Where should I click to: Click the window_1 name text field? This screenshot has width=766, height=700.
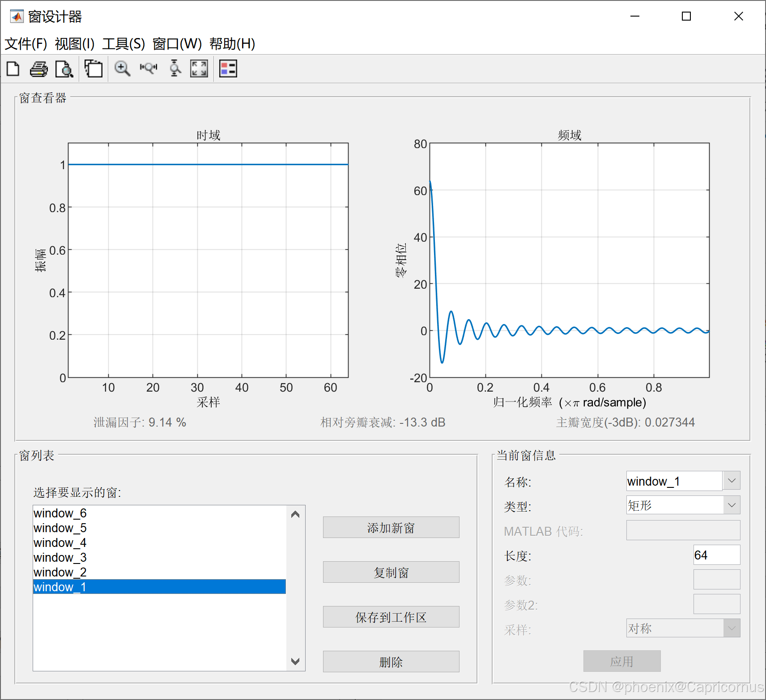[x=674, y=481]
